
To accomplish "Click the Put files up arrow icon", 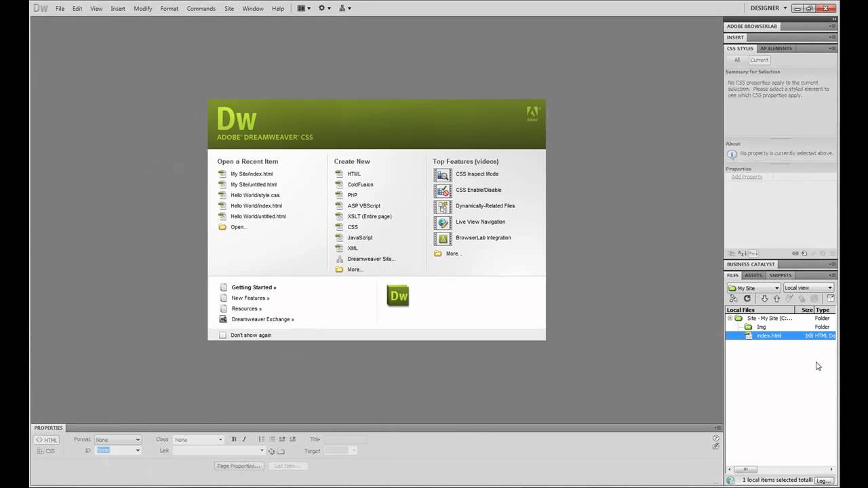I will [x=776, y=298].
